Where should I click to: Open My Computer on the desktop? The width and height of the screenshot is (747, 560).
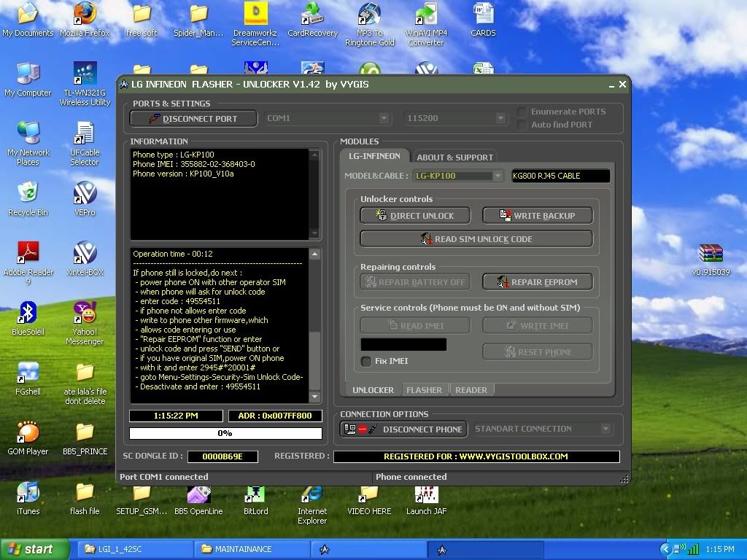click(28, 79)
